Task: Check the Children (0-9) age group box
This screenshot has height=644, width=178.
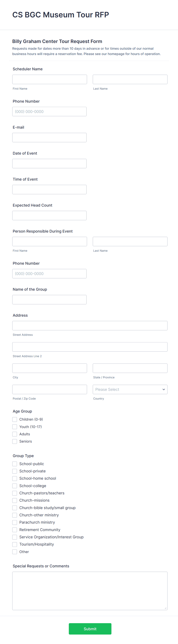Action: click(x=15, y=419)
